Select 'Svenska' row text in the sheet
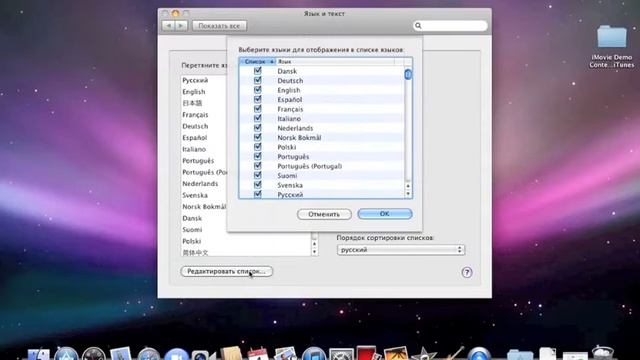The image size is (640, 360). (x=290, y=185)
